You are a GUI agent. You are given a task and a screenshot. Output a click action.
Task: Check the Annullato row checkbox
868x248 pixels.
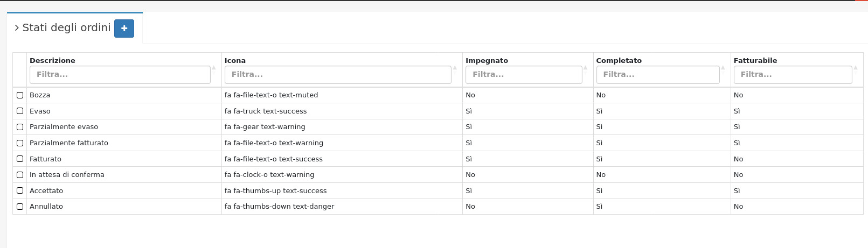click(x=20, y=207)
